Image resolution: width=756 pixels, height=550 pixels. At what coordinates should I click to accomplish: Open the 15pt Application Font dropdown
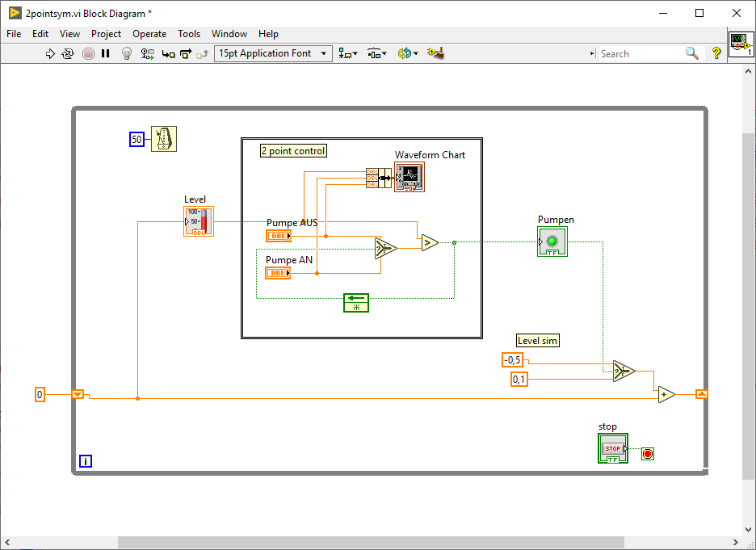click(273, 53)
